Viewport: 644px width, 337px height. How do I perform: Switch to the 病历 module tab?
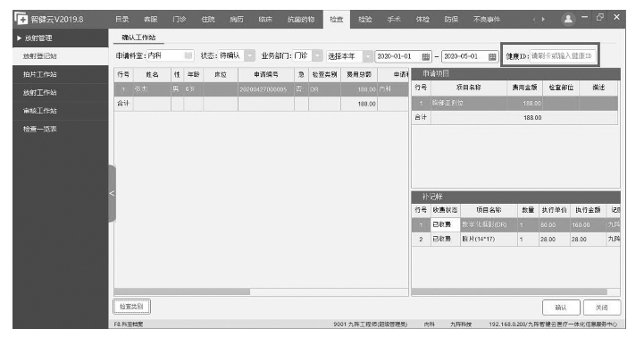(x=237, y=20)
